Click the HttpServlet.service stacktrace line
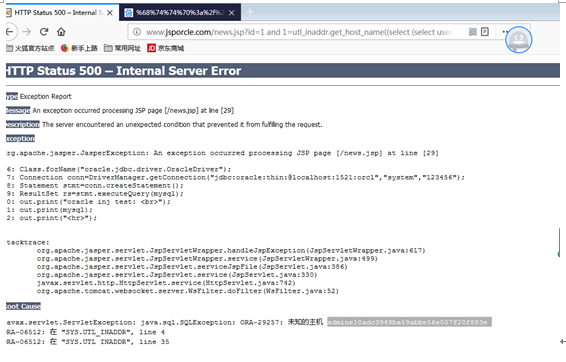The image size is (566, 362). (x=166, y=283)
